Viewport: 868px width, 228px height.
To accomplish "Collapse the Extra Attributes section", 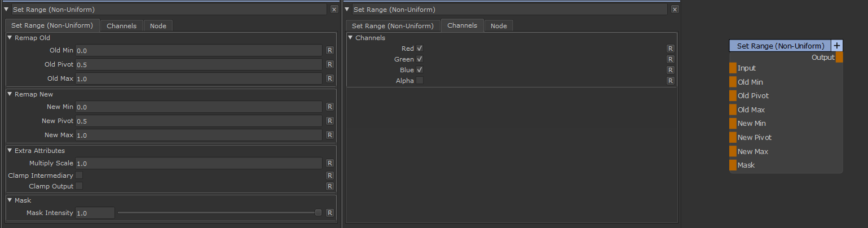I will [x=10, y=151].
